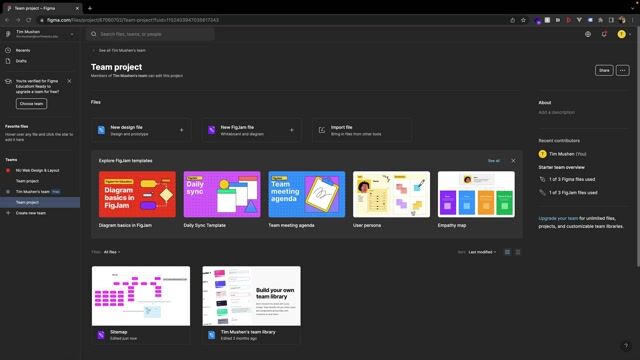The height and width of the screenshot is (360, 640).
Task: Click Create new team
Action: coord(31,213)
